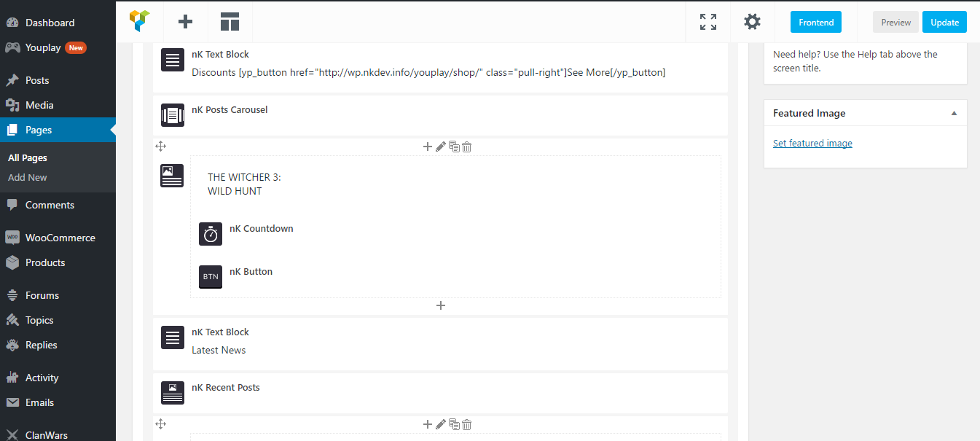
Task: Click the Discounts shortcode text line
Action: (x=428, y=72)
